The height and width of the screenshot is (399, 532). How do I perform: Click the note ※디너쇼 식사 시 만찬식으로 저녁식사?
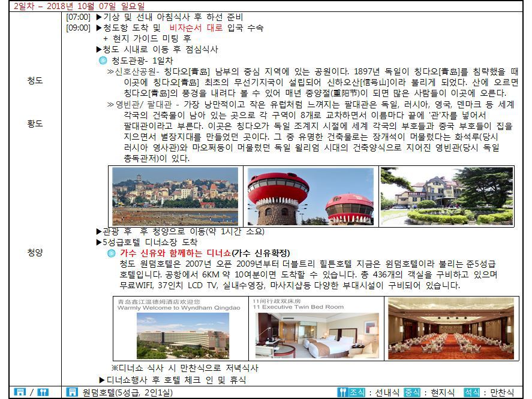pyautogui.click(x=185, y=368)
